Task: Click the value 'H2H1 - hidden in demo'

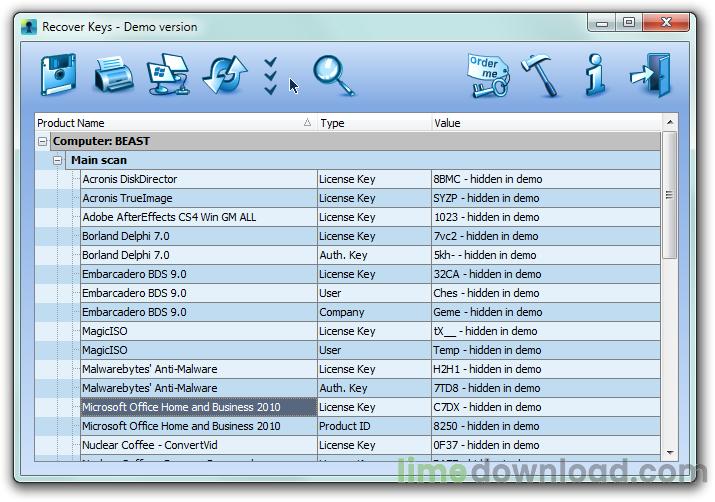Action: 487,369
